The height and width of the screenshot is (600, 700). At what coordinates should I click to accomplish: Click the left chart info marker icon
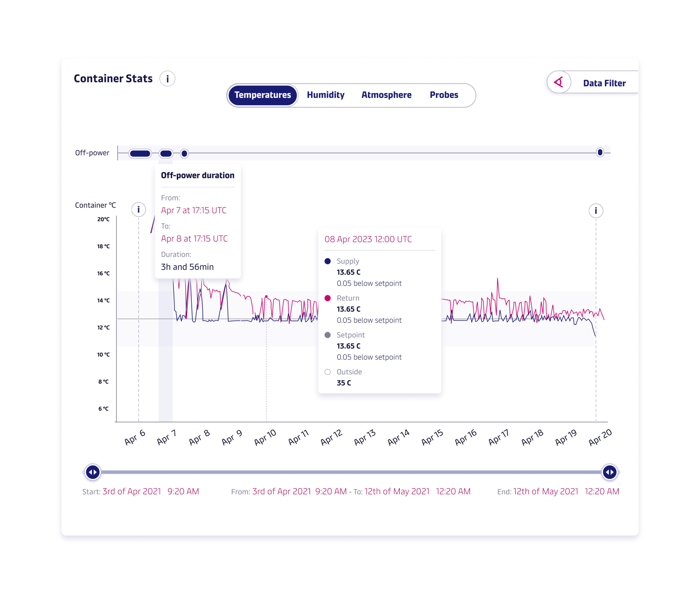pyautogui.click(x=138, y=210)
